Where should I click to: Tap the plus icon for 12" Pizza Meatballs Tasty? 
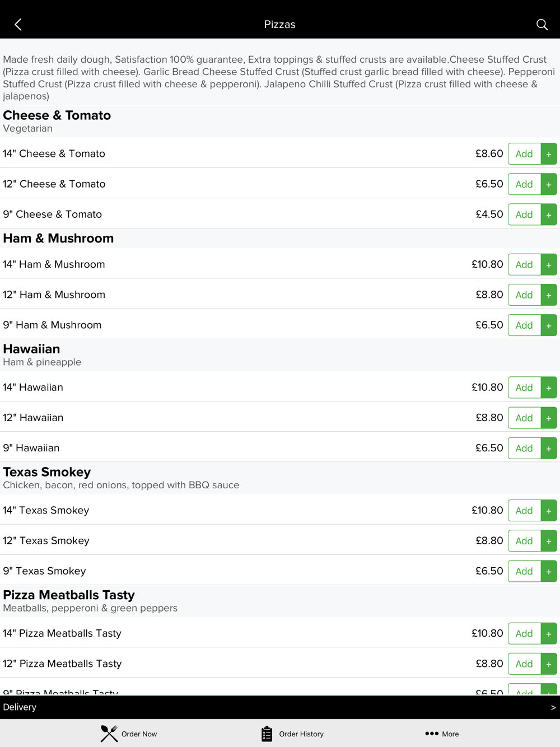coord(549,664)
